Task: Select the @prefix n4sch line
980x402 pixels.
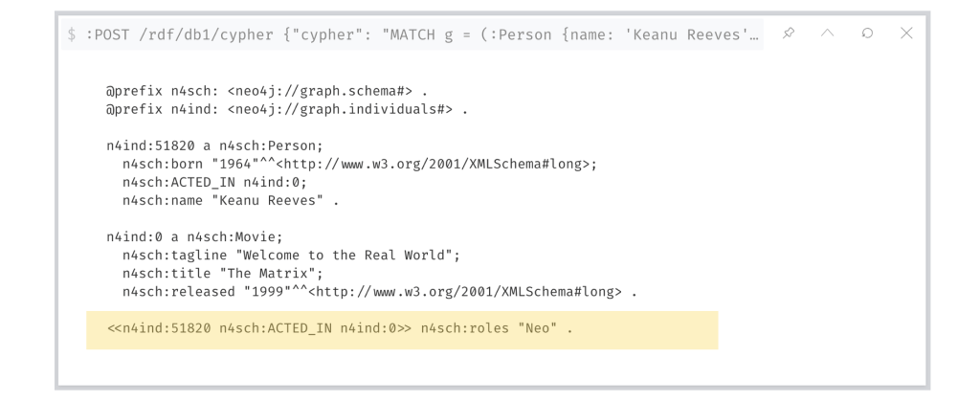Action: point(266,92)
